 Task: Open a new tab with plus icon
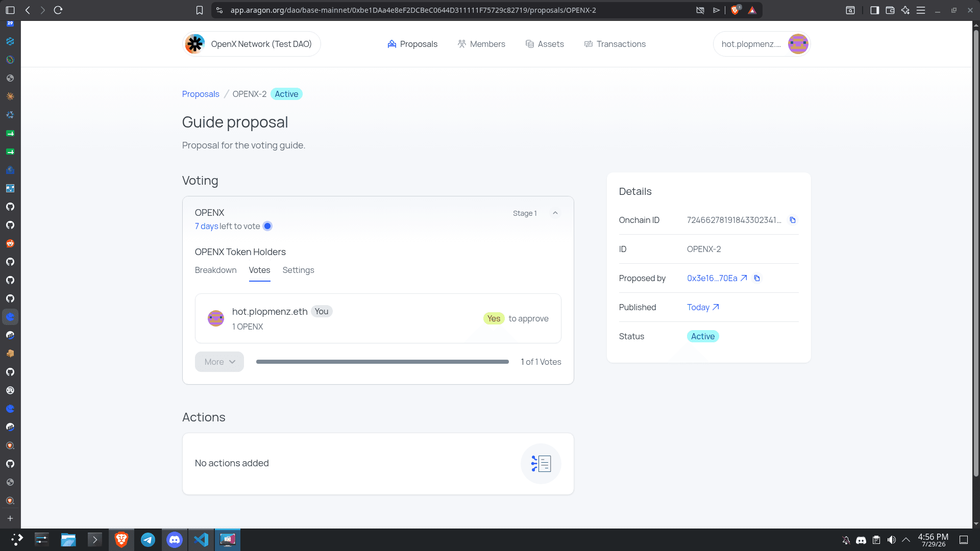10,518
